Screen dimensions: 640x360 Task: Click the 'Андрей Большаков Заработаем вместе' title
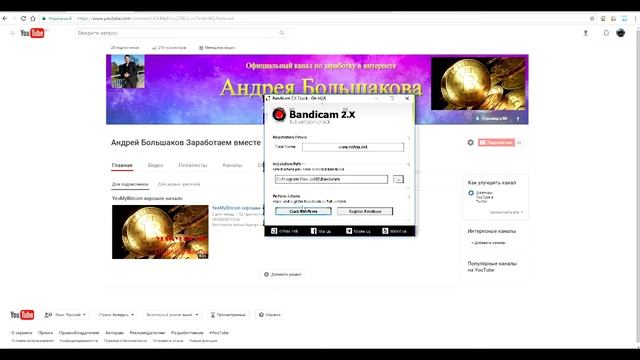[x=186, y=142]
